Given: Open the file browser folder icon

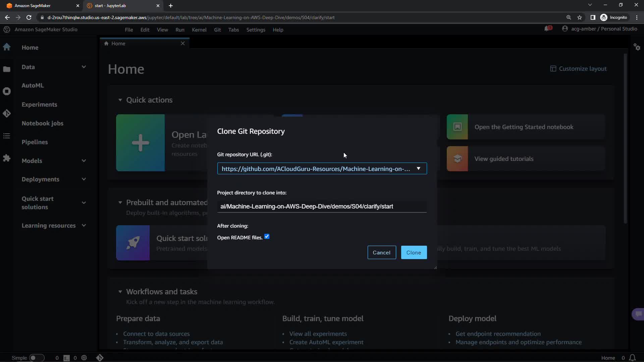Looking at the screenshot, I should point(7,69).
